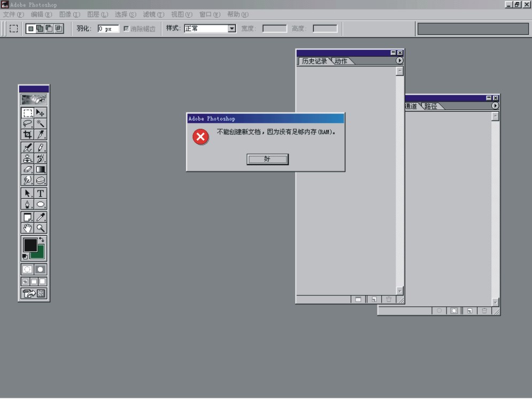This screenshot has width=532, height=399.
Task: Open marquee tool preset picker in options bar
Action: [13, 28]
